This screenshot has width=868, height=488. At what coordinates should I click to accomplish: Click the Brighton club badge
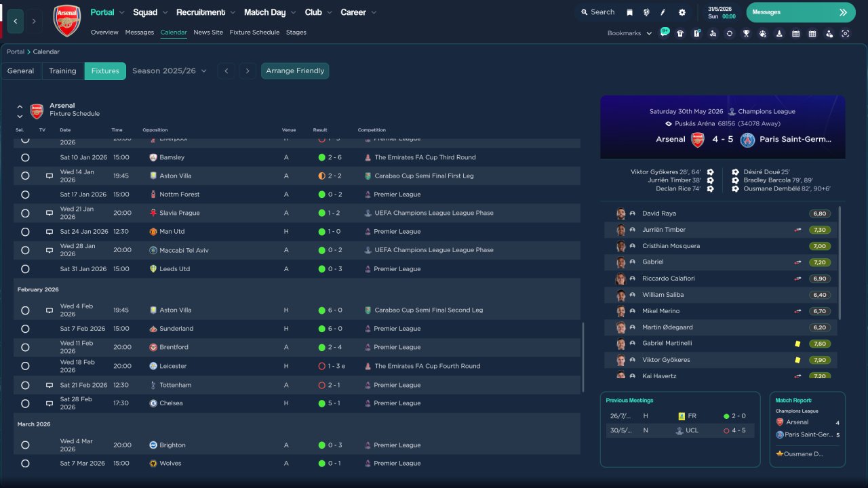(153, 445)
